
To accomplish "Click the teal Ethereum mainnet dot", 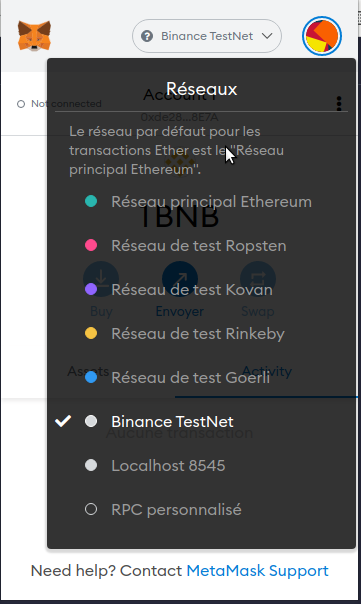I will [x=91, y=201].
